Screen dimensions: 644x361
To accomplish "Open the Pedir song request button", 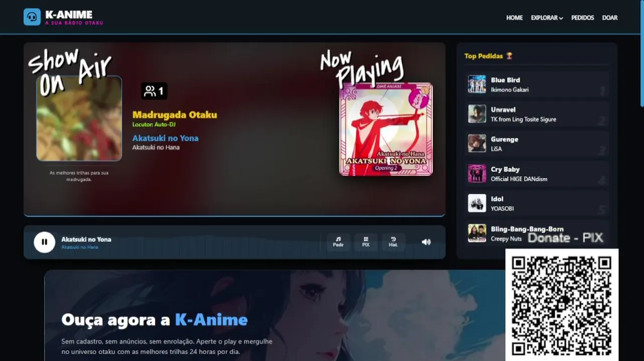I will click(x=339, y=242).
